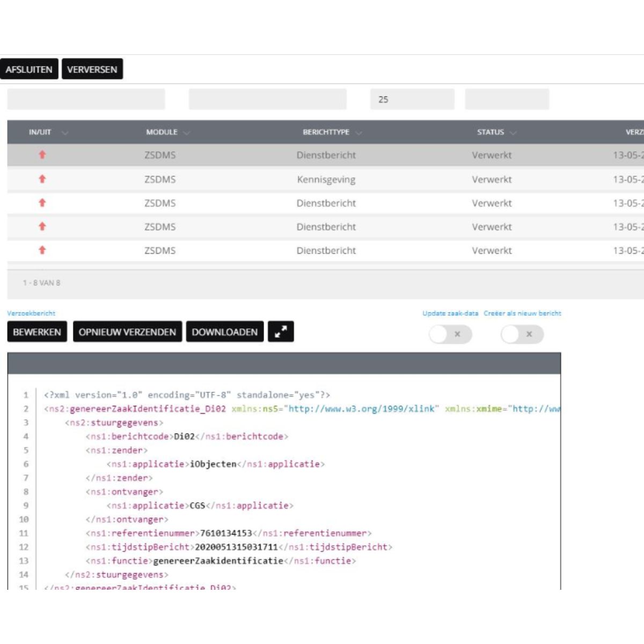Click red arrow in third table row
Image resolution: width=644 pixels, height=644 pixels.
tap(42, 203)
